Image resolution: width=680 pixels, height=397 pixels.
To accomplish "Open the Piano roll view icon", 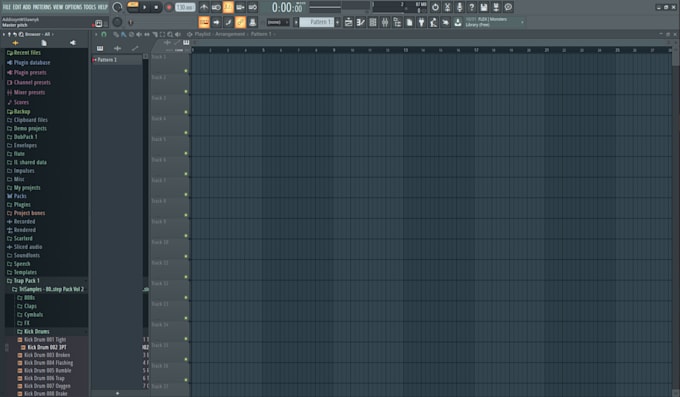I will [360, 22].
